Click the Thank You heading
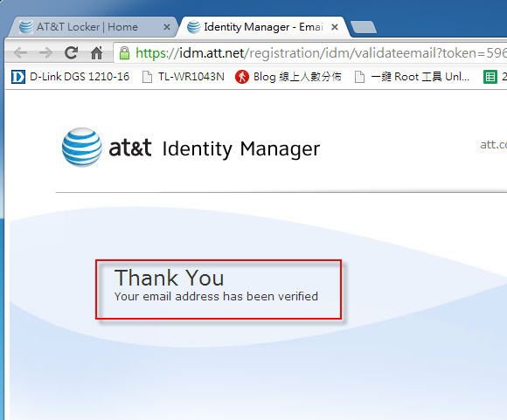This screenshot has width=507, height=420. pyautogui.click(x=169, y=278)
